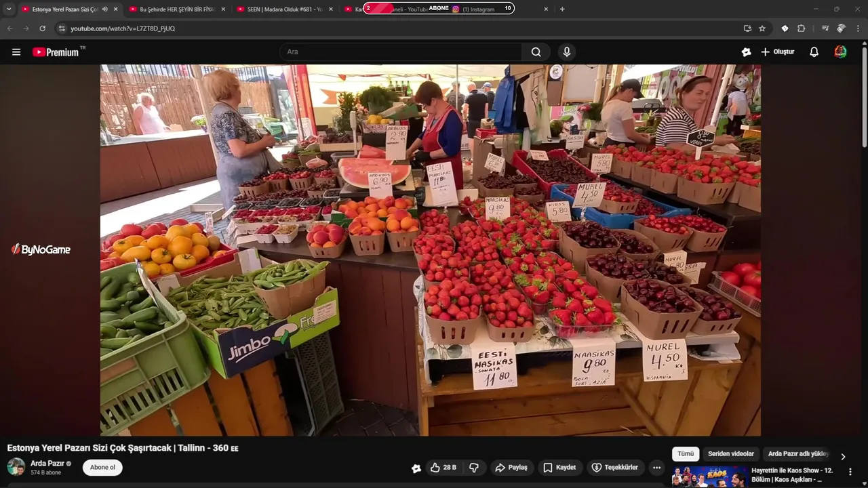Screen dimensions: 868x488
Task: Open a new browser tab
Action: coord(562,9)
